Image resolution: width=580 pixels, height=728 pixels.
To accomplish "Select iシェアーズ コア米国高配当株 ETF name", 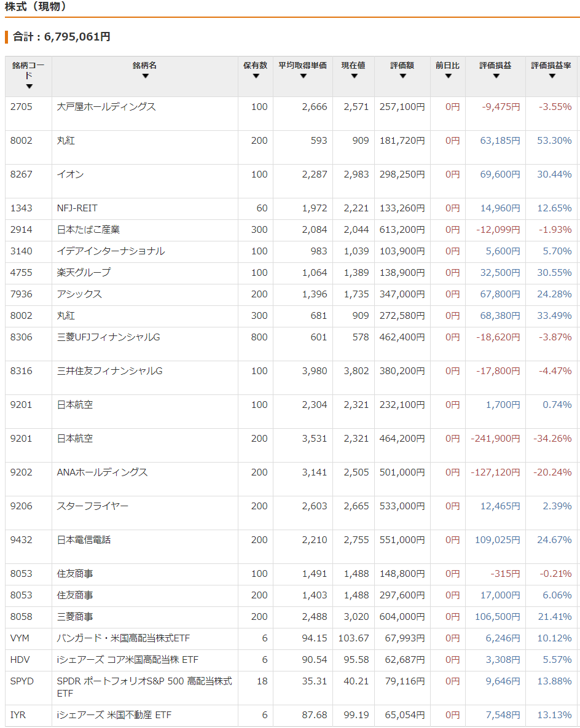I will 128,660.
